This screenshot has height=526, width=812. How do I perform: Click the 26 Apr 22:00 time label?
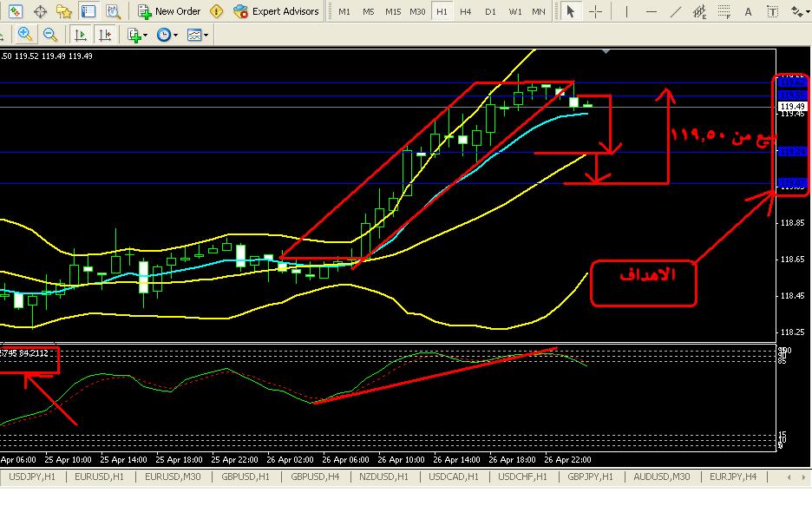tap(567, 460)
